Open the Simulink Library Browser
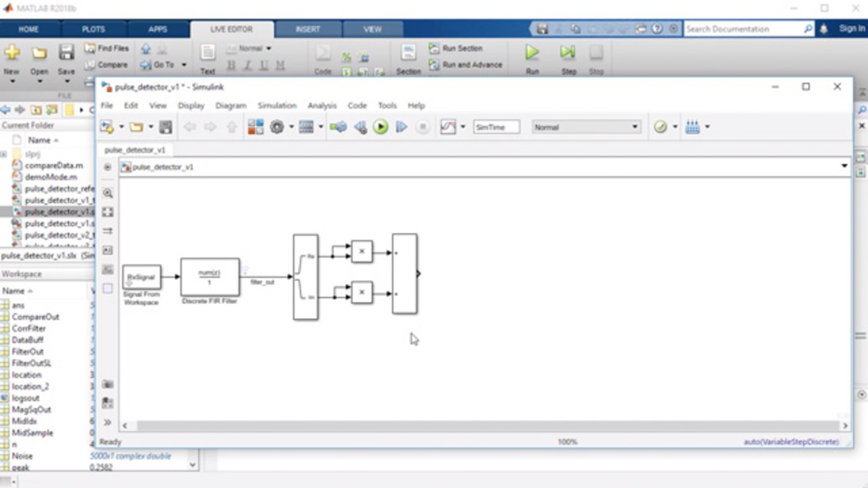The image size is (868, 488). pyautogui.click(x=256, y=127)
